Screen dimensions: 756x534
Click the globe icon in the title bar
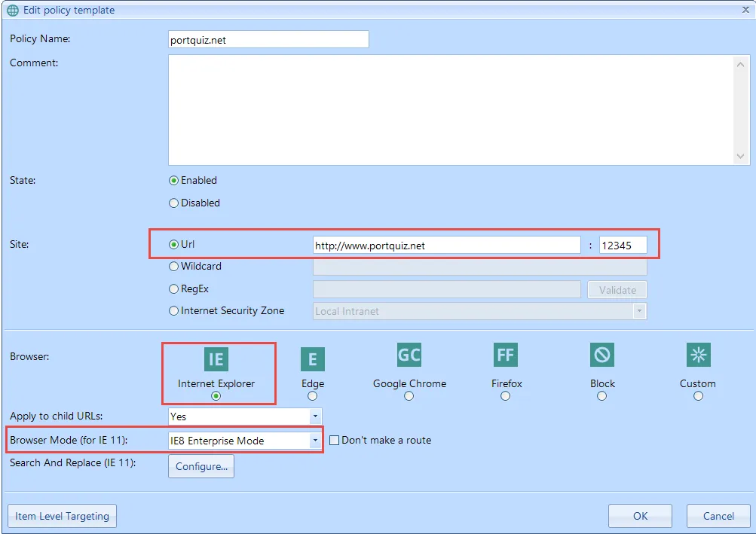[x=13, y=10]
